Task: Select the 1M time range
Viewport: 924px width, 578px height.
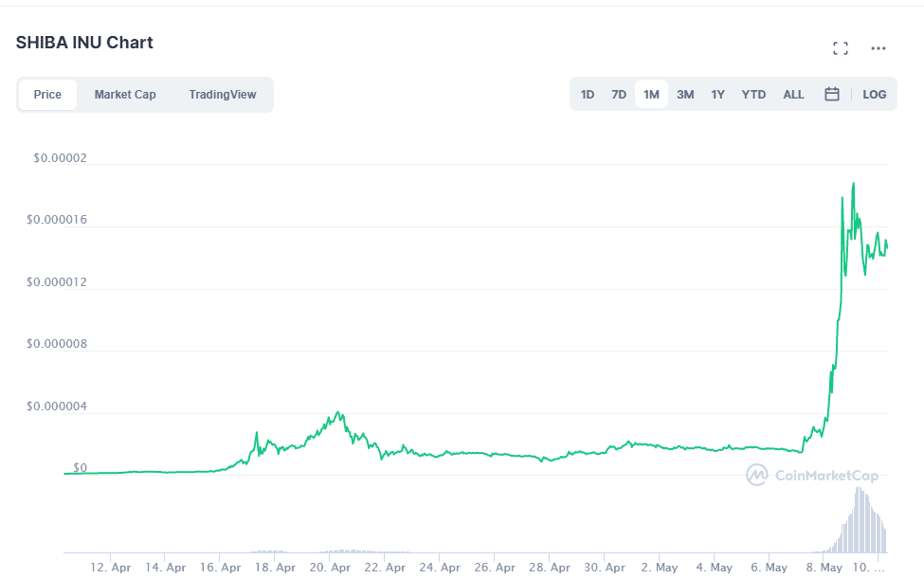Action: 651,94
